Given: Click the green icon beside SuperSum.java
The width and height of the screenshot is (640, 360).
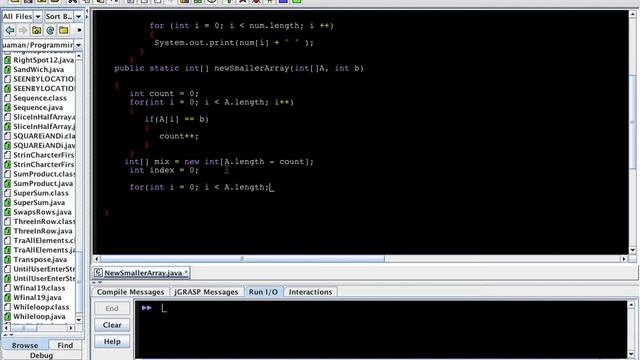Looking at the screenshot, I should 7,202.
